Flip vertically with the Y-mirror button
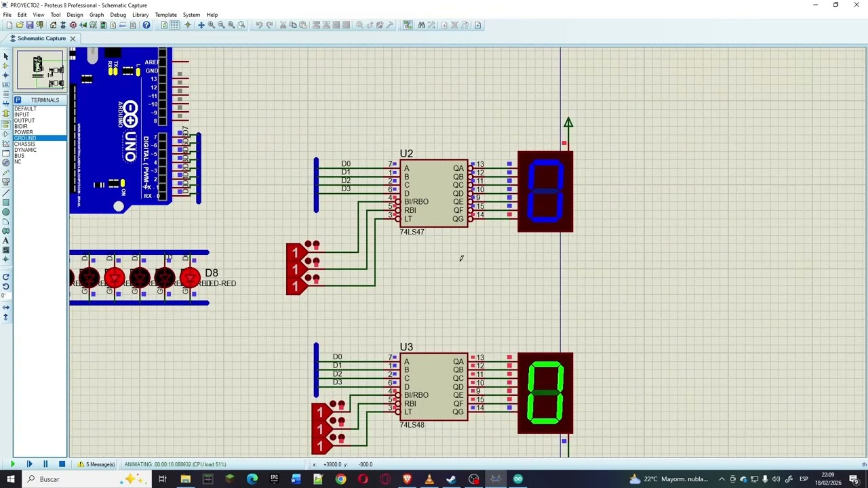The image size is (868, 488). 6,317
